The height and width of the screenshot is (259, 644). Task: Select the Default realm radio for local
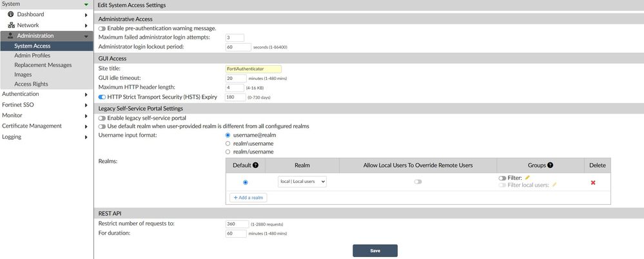point(246,182)
